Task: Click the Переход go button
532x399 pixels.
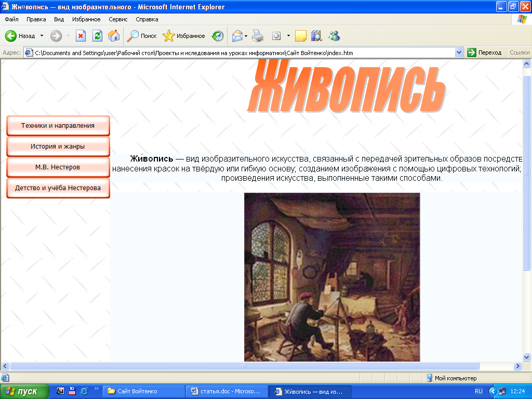Action: pos(485,52)
